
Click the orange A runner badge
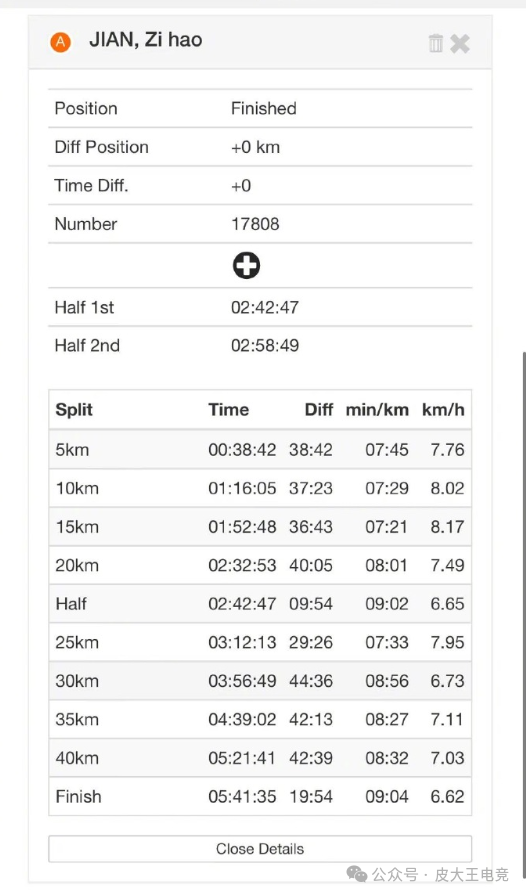click(61, 42)
